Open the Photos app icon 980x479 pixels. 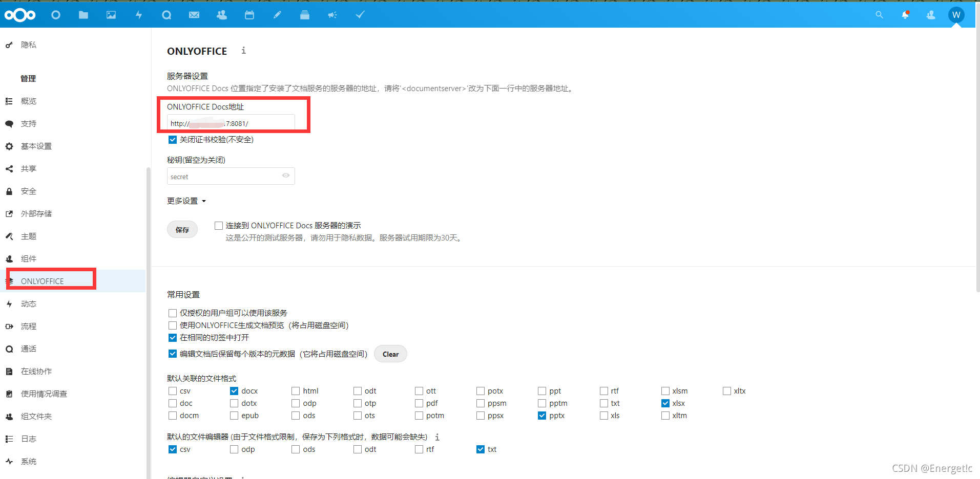coord(111,15)
